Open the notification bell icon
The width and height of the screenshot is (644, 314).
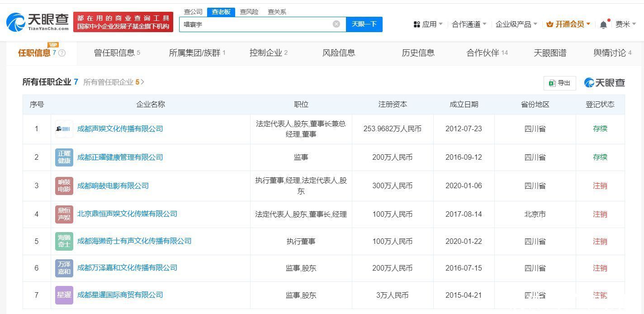coord(603,24)
